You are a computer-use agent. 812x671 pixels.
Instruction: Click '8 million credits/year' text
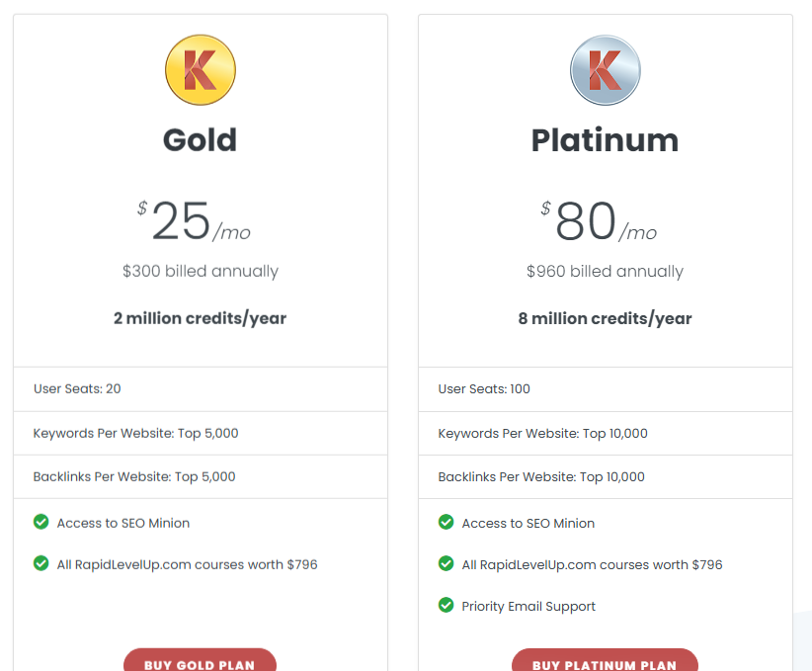[x=605, y=318]
